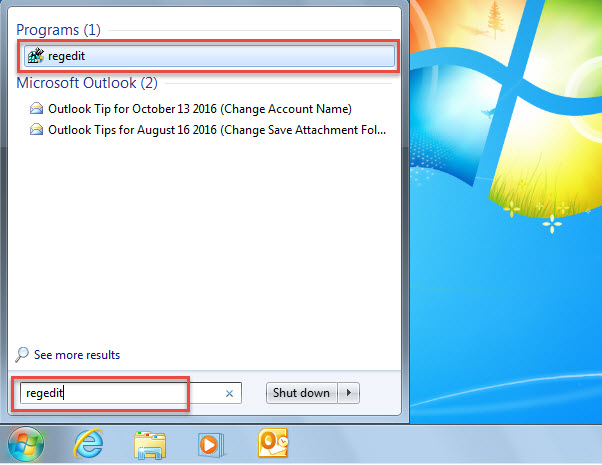Click the See more results link
Screen dimensions: 602x465
click(77, 355)
